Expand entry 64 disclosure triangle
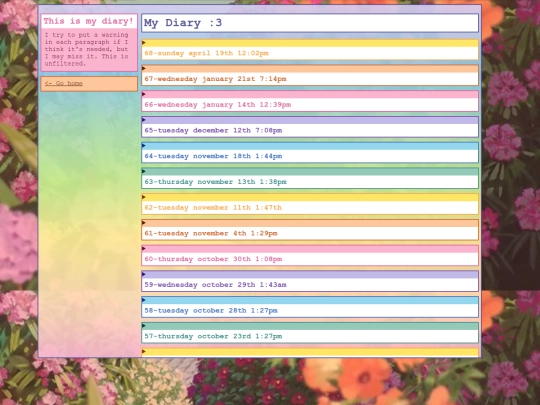 point(144,146)
